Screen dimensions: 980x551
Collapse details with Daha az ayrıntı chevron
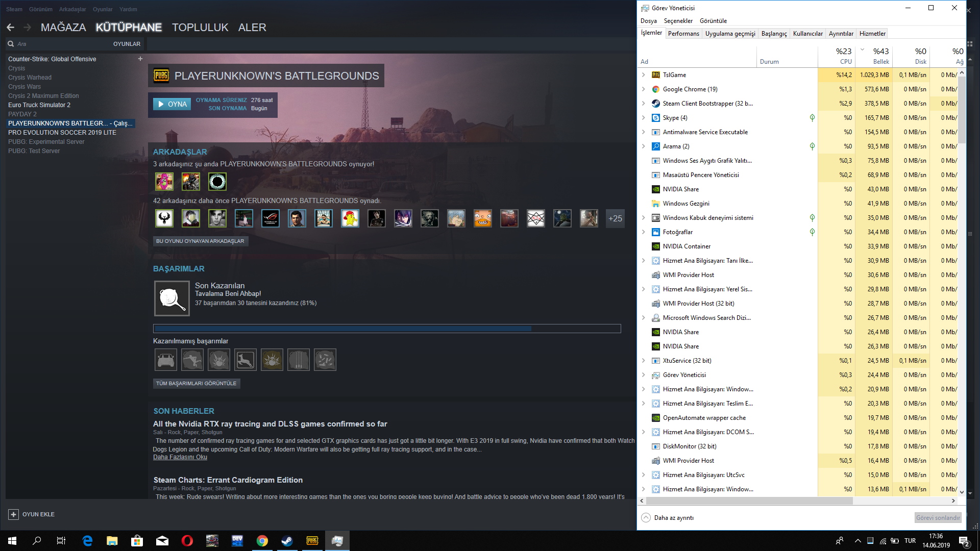(646, 517)
